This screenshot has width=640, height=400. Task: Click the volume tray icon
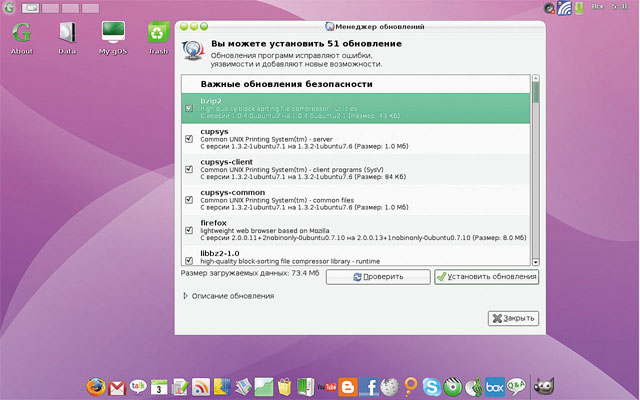coord(549,8)
